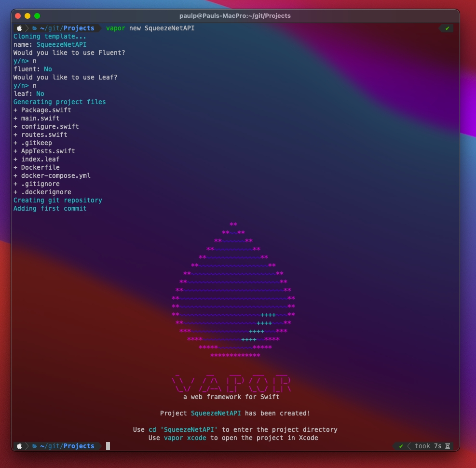
Task: Click "Would you like to use Leaf?"
Action: (65, 77)
